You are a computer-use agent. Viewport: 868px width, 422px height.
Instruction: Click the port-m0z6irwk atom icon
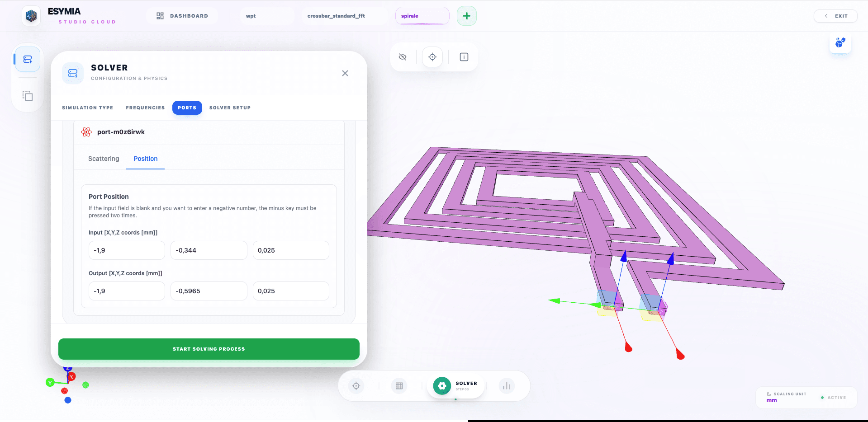(x=86, y=132)
